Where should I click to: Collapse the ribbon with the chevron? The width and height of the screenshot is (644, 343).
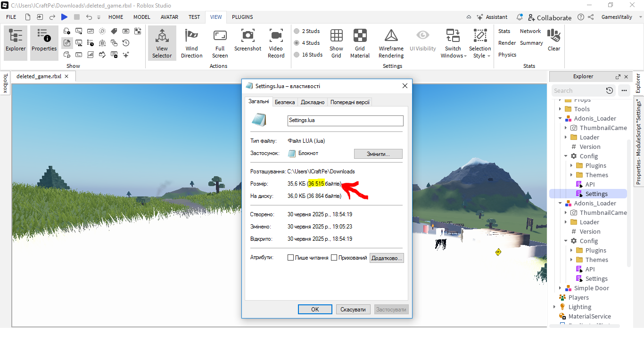pyautogui.click(x=469, y=17)
